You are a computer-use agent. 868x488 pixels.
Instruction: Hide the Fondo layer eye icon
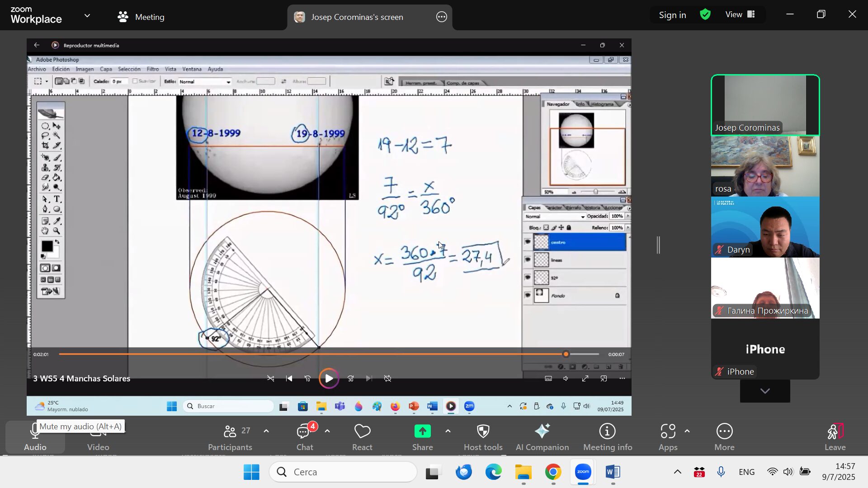click(x=528, y=295)
